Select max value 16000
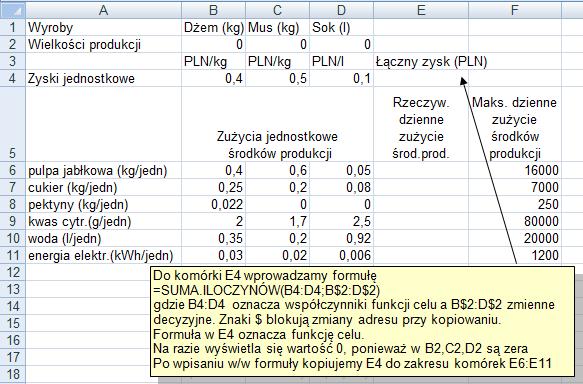Viewport: 583px width, 384px height. 515,170
